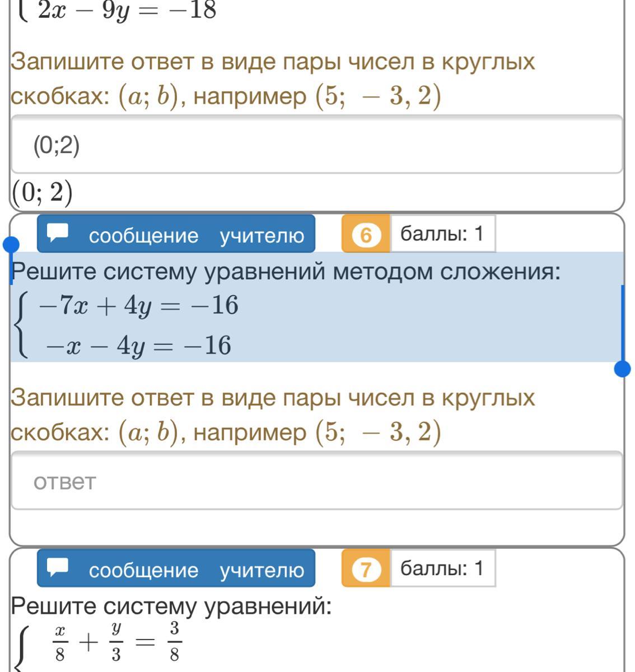Click the rendered answer preview (0; 2)
The width and height of the screenshot is (635, 672).
click(x=42, y=193)
